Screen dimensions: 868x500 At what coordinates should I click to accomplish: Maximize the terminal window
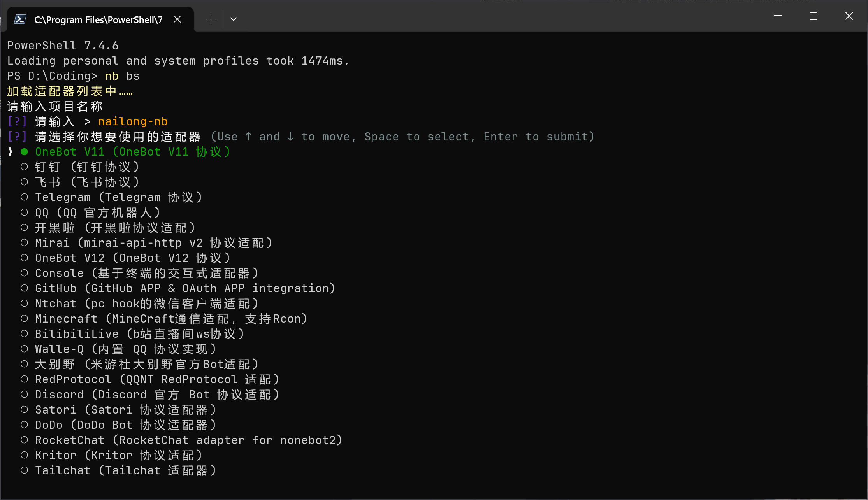pyautogui.click(x=813, y=16)
